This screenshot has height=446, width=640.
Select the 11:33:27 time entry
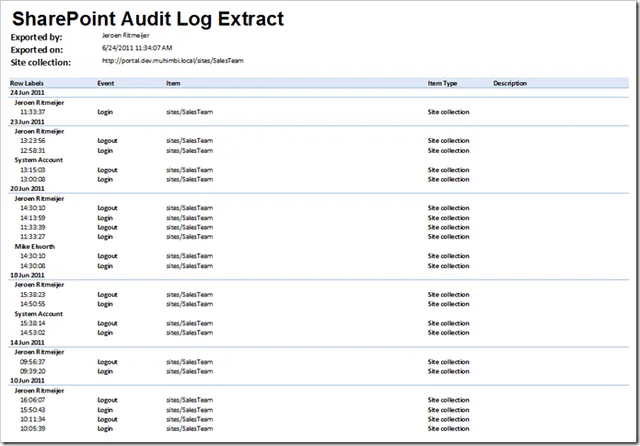(33, 237)
